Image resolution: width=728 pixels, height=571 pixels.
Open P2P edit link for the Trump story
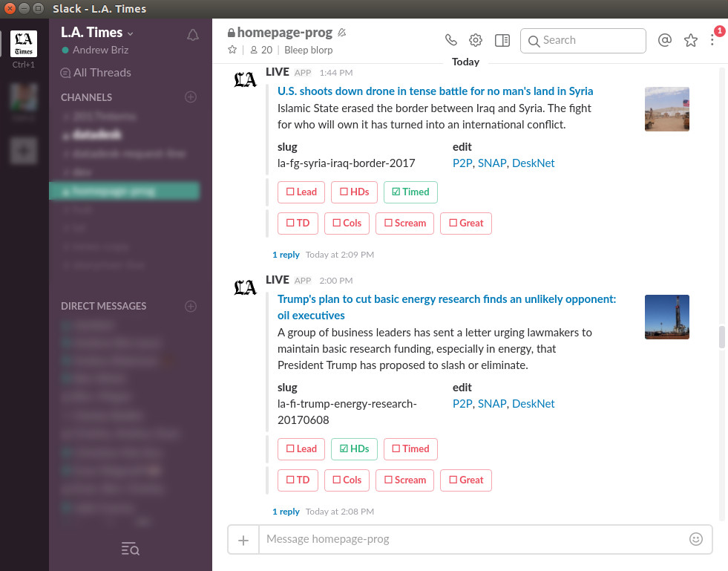coord(462,404)
